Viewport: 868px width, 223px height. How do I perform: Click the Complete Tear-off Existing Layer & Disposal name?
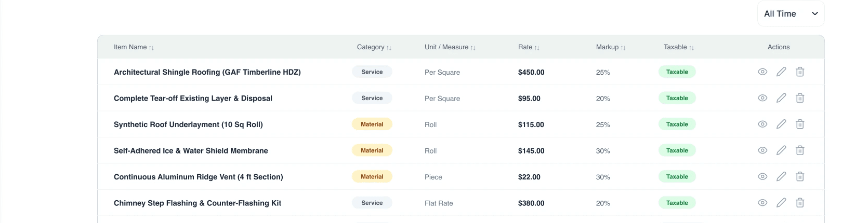pyautogui.click(x=193, y=98)
